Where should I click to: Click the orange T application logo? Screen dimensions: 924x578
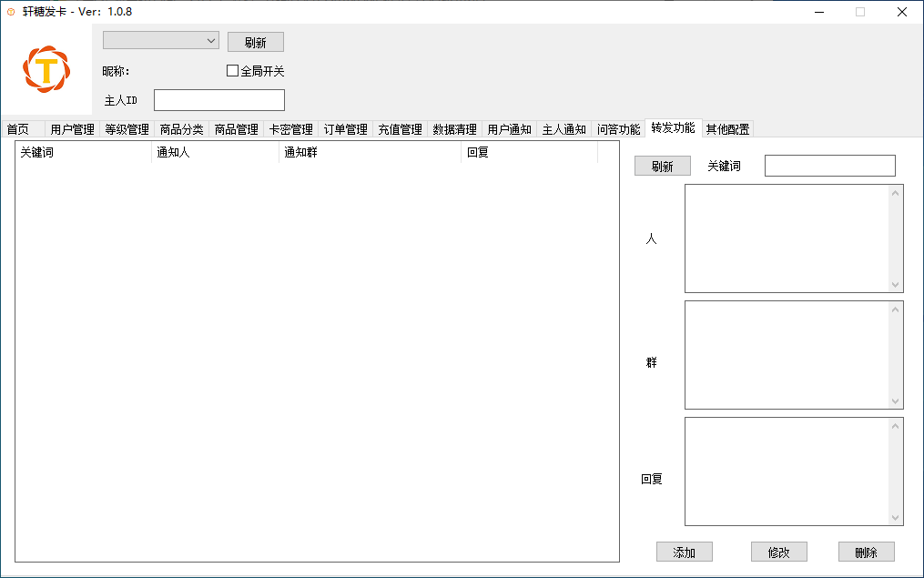point(46,69)
